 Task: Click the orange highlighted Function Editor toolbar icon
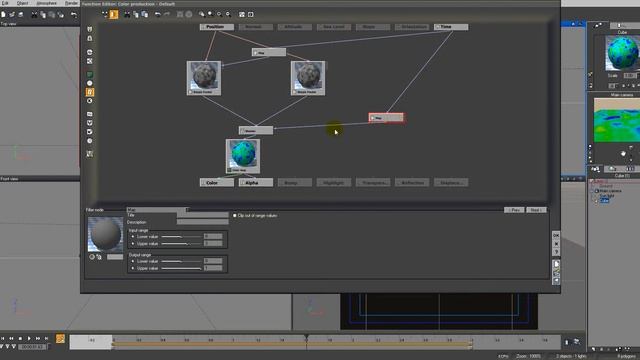[113, 15]
